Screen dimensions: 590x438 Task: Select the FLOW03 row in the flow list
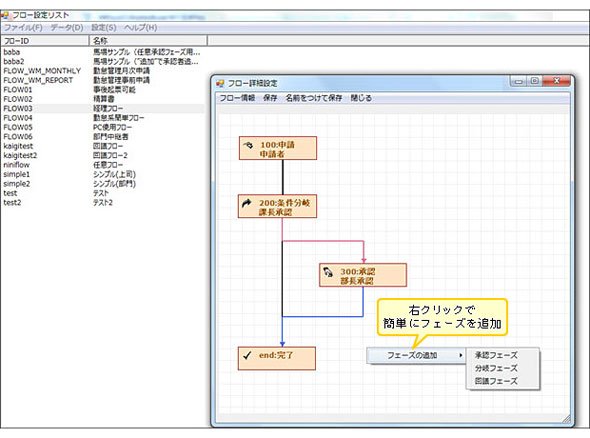[102, 108]
